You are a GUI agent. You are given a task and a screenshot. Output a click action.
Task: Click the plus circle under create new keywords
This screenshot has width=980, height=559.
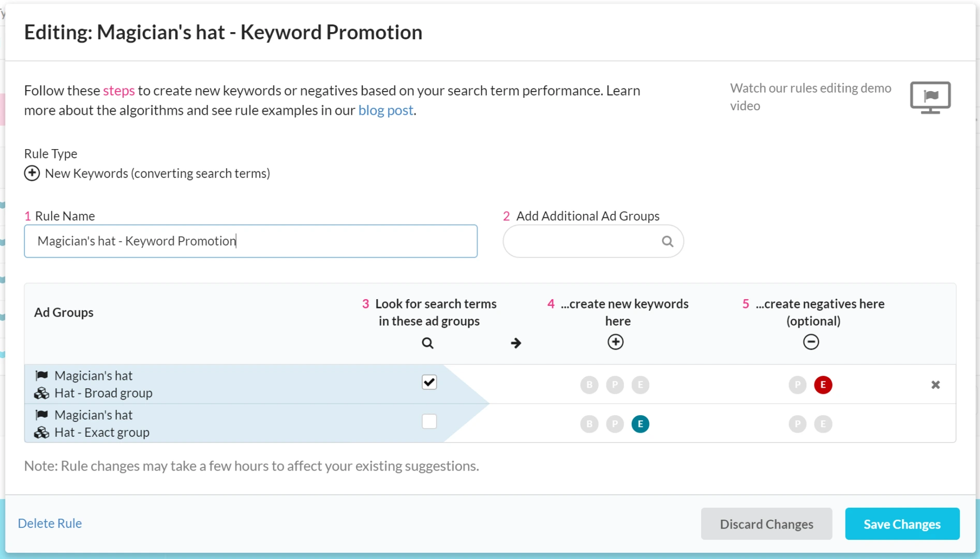[615, 342]
